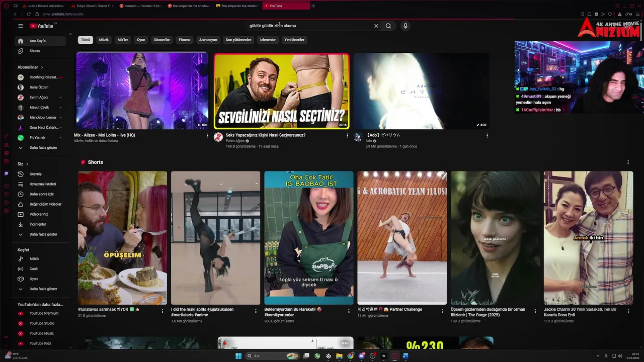Select the Son yüklenenler filter chip
This screenshot has width=644, height=362.
[x=238, y=40]
